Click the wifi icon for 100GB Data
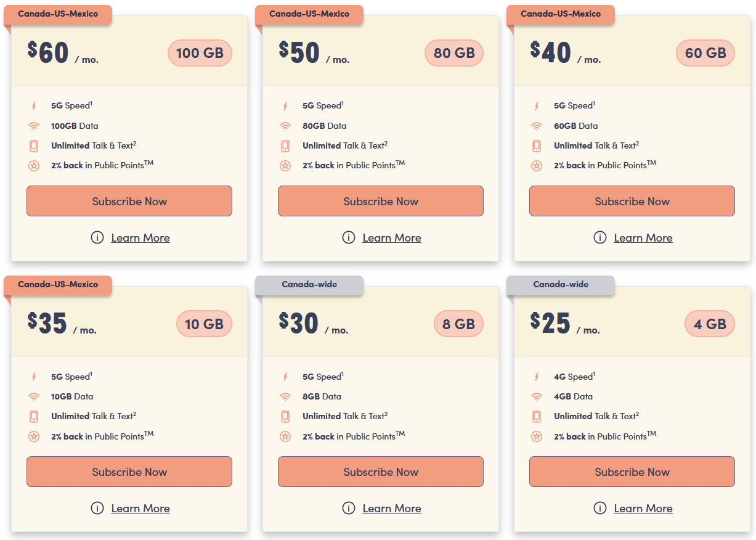 tap(34, 126)
